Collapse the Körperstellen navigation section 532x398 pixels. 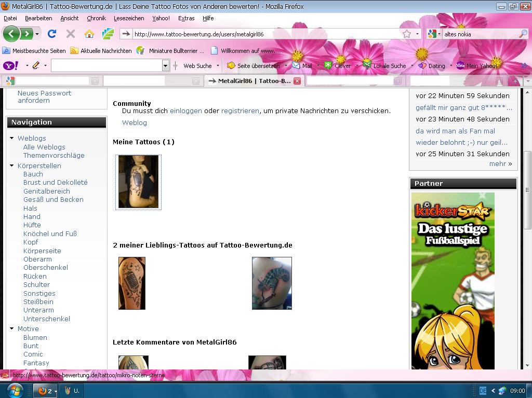tap(12, 166)
